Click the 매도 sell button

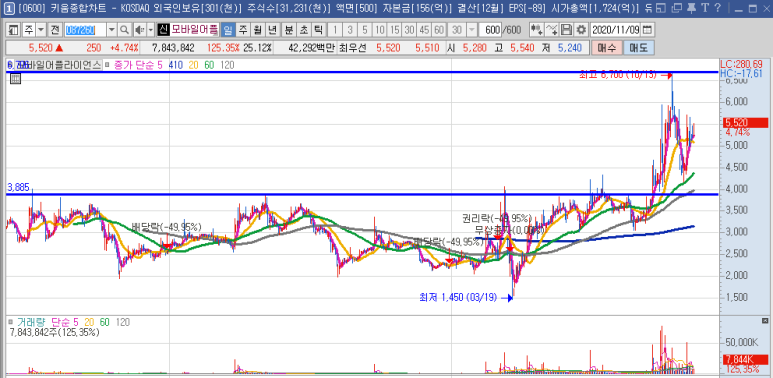[x=638, y=48]
